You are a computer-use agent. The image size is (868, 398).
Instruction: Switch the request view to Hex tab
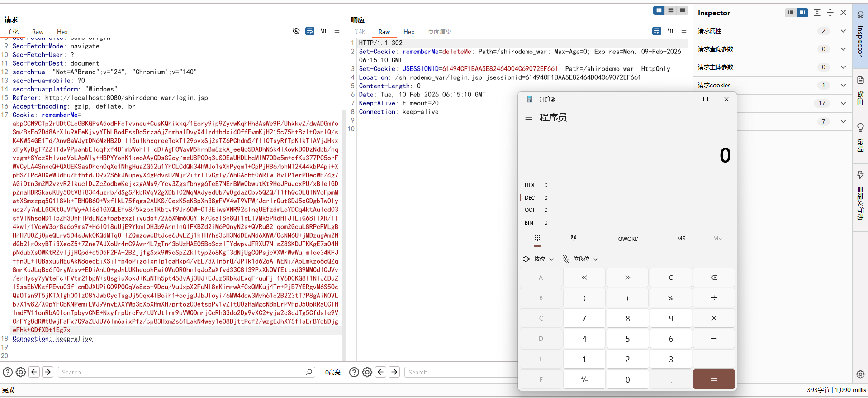[62, 32]
